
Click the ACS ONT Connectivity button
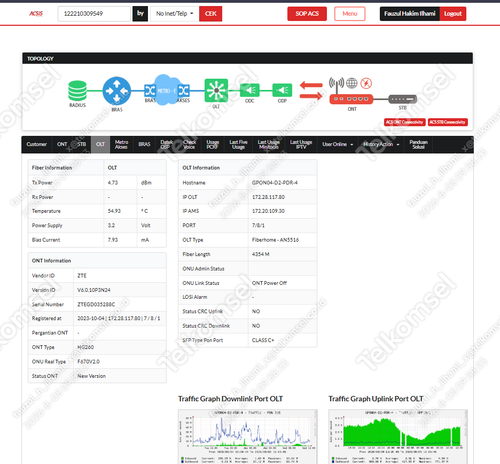coord(405,122)
